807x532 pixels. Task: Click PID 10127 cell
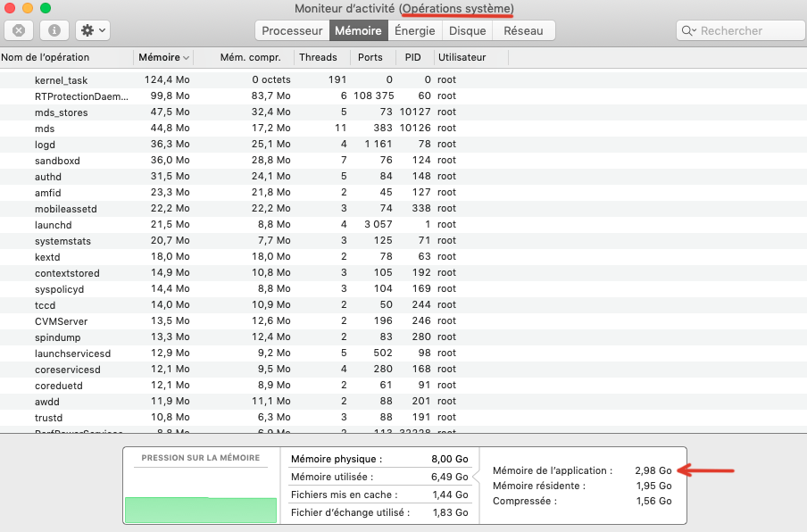coord(415,112)
